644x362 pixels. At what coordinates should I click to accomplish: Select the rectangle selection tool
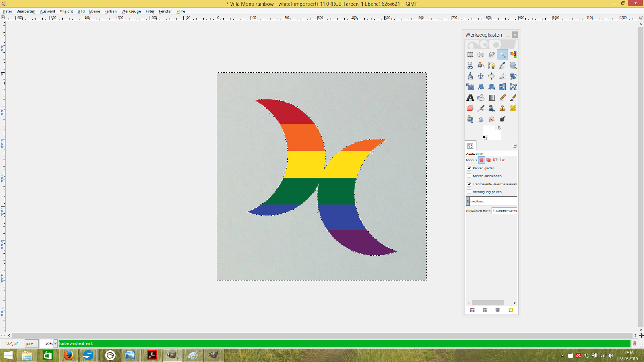(x=470, y=55)
